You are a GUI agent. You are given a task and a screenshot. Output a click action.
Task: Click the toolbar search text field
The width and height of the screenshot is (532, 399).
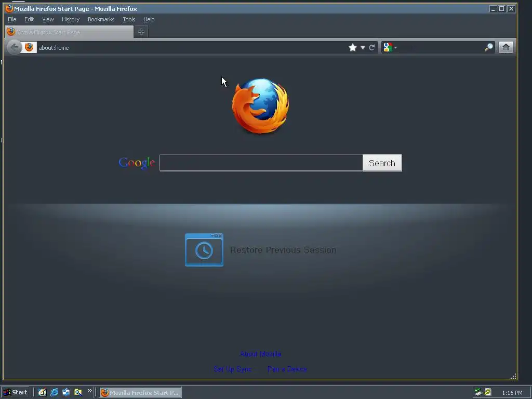pos(441,47)
